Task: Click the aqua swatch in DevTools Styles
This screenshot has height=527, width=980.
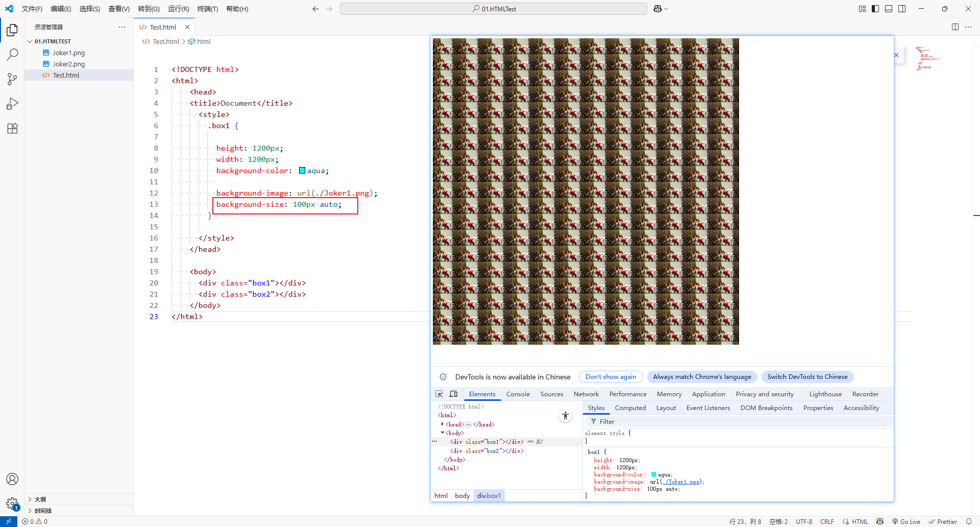Action: pos(654,474)
